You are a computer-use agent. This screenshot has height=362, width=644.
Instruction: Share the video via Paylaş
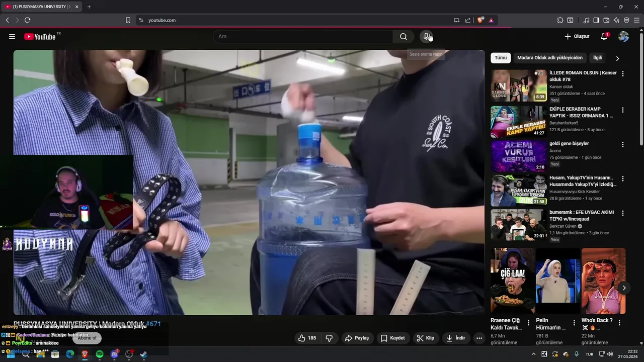(357, 338)
